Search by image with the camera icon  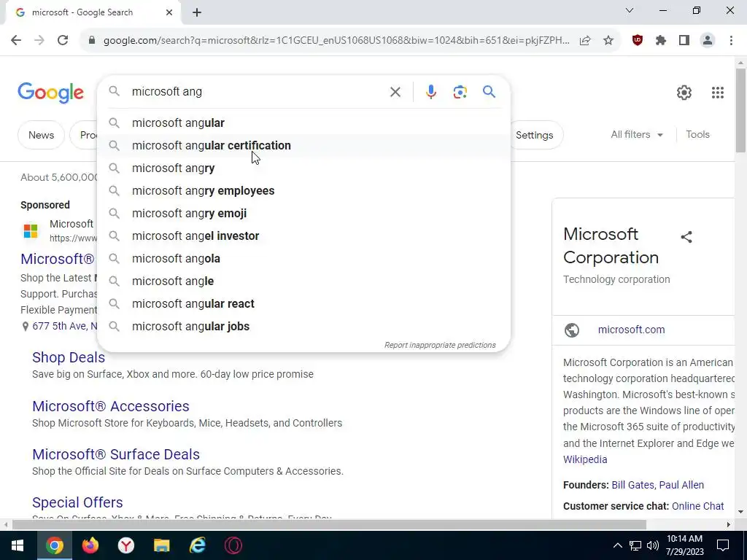point(460,92)
